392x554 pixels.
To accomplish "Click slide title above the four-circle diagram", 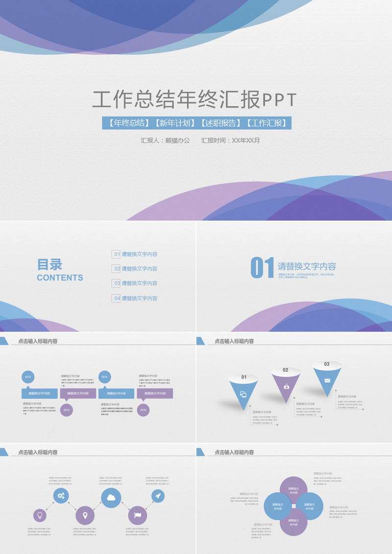I will [x=234, y=452].
